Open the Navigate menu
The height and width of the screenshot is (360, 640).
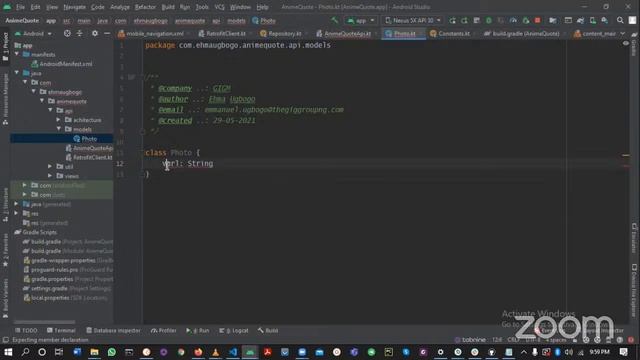click(x=74, y=7)
